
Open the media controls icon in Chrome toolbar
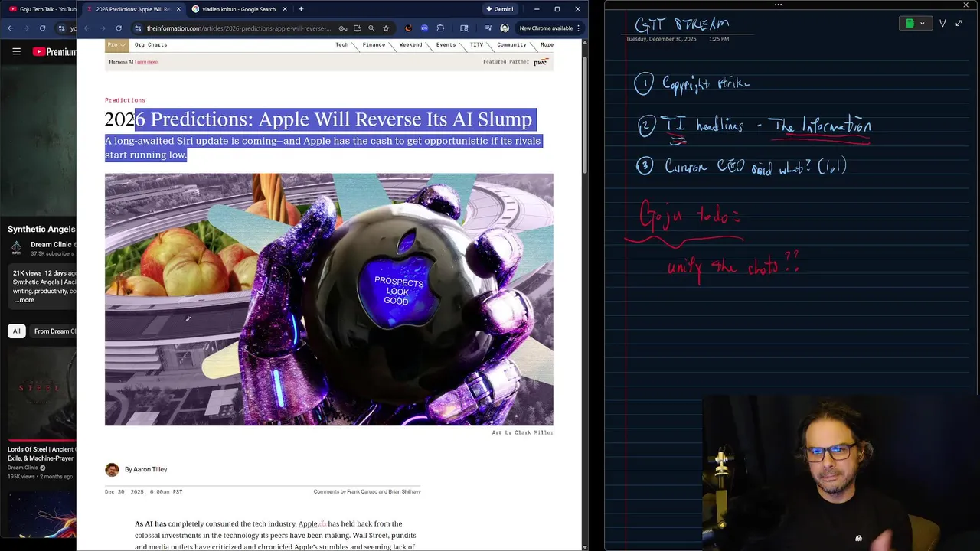[488, 28]
